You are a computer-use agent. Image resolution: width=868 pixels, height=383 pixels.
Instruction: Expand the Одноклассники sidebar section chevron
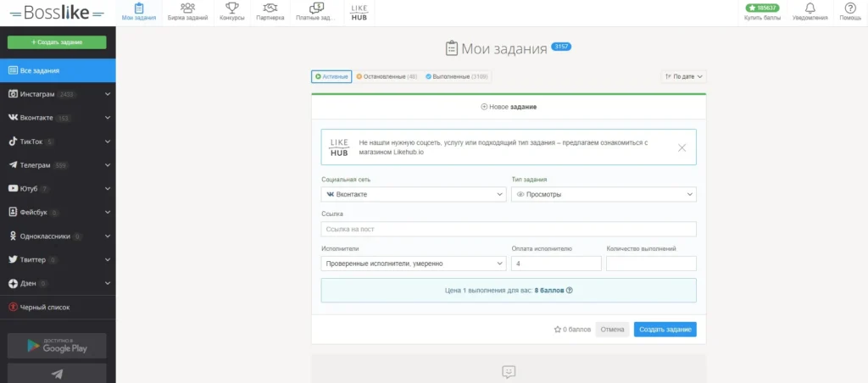coord(108,236)
